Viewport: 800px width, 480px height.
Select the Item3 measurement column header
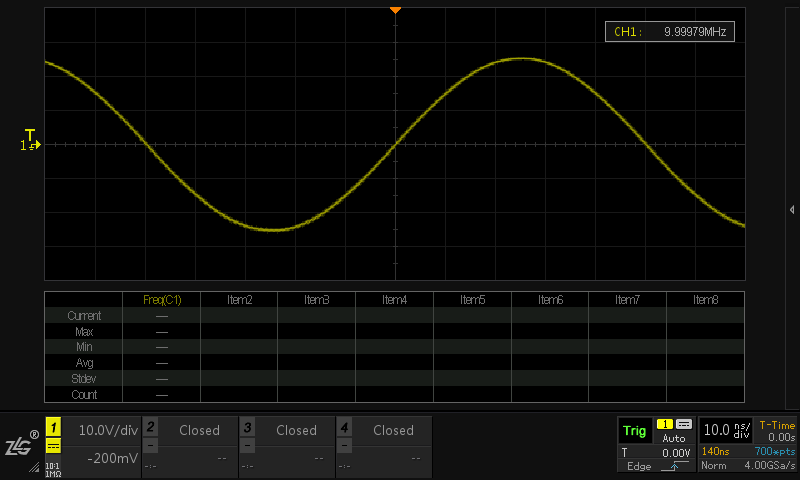(x=316, y=300)
